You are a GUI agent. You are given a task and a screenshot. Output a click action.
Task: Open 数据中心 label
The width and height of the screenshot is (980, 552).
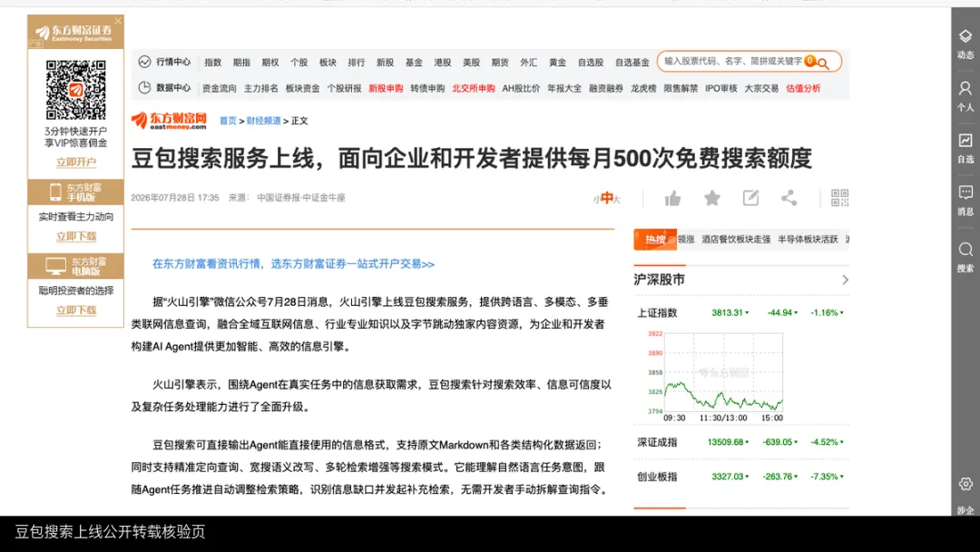[x=173, y=87]
